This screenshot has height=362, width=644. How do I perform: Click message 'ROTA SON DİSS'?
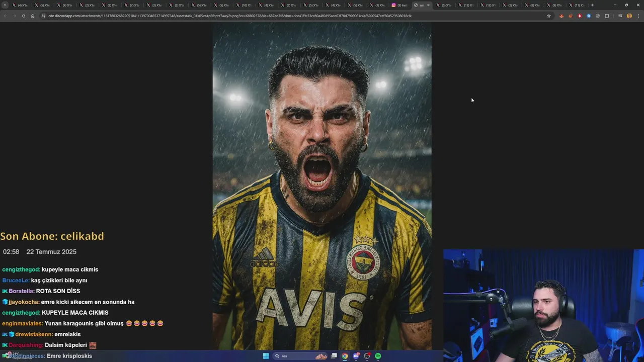[x=58, y=291]
